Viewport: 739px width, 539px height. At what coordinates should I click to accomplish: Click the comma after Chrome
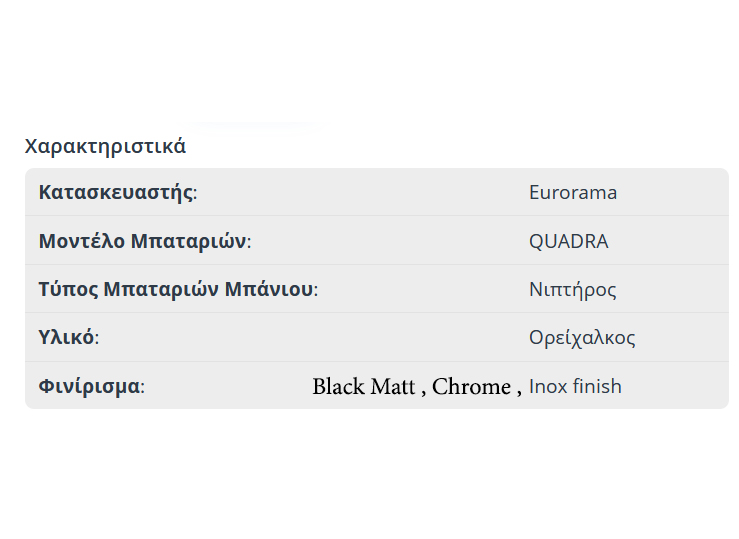pos(519,391)
